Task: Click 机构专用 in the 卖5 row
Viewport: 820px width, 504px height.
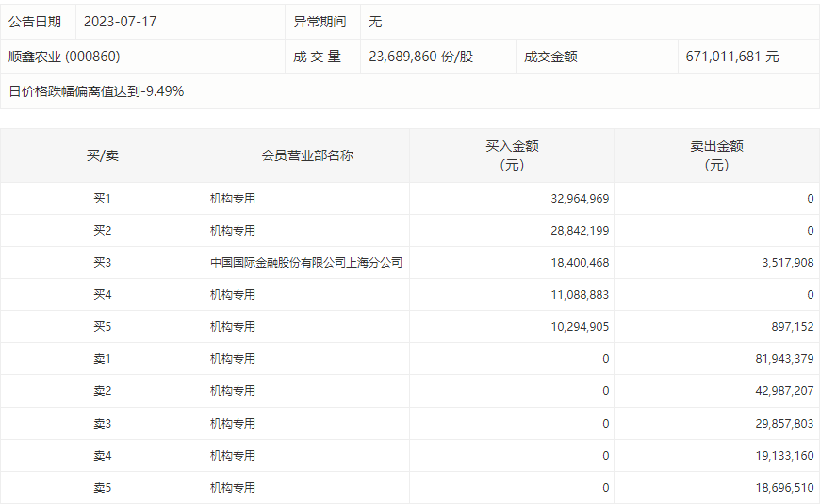Action: [x=233, y=488]
